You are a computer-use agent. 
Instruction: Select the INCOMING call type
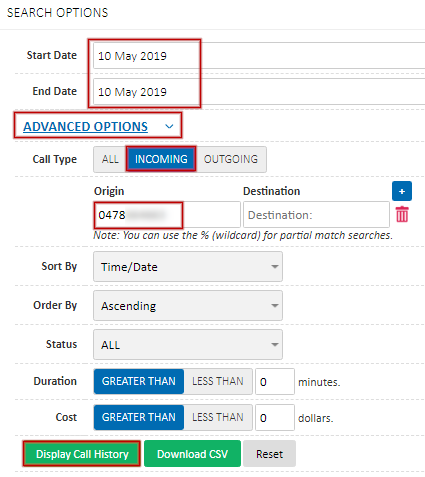pos(161,159)
